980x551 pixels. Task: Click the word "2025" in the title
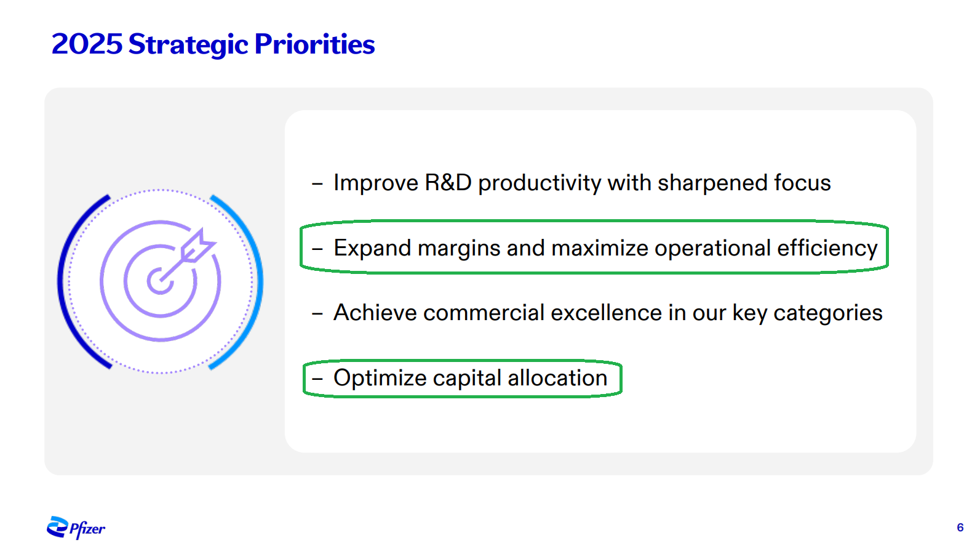point(87,44)
